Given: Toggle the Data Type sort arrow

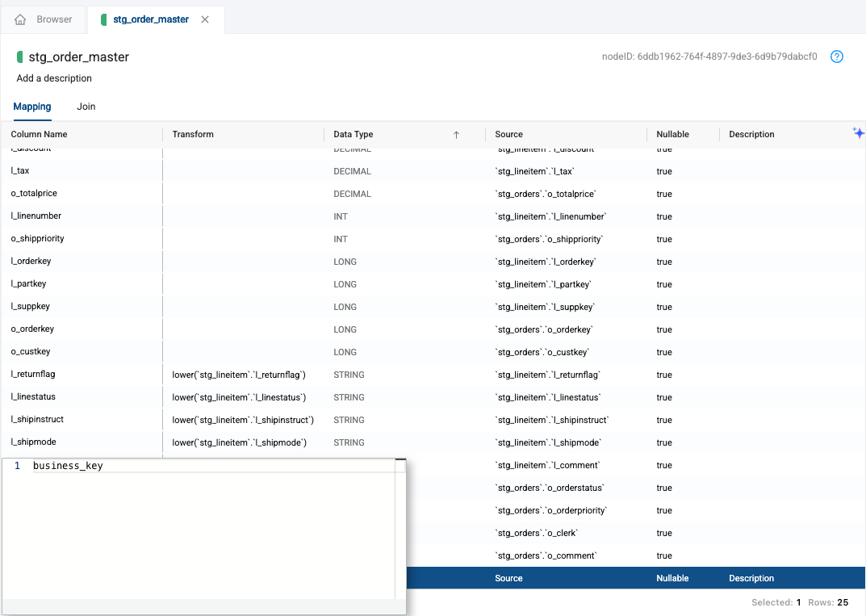Looking at the screenshot, I should point(456,135).
